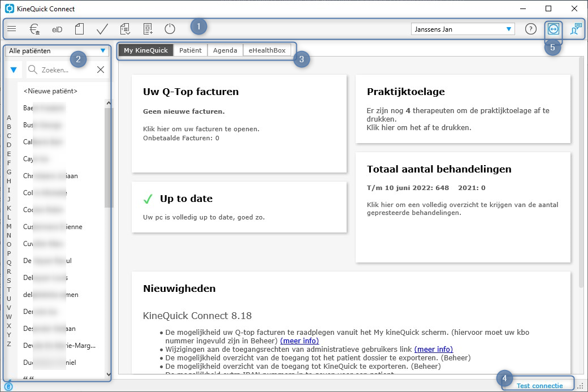This screenshot has height=392, width=588.
Task: Jump to letter Z in patient index
Action: [9, 344]
